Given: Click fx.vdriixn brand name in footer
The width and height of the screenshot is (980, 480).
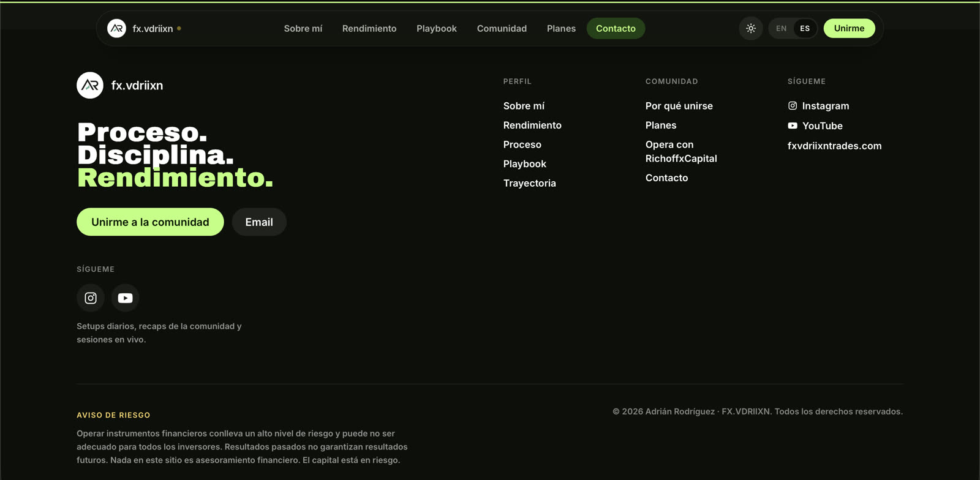Looking at the screenshot, I should [x=137, y=85].
